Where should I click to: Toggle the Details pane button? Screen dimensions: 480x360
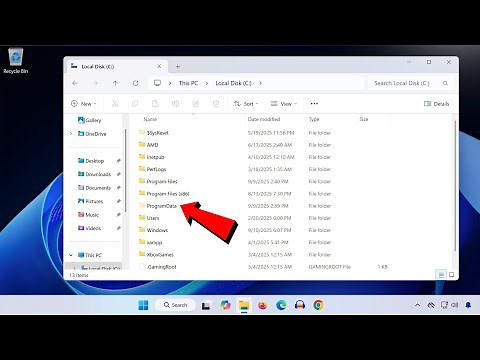pos(436,104)
